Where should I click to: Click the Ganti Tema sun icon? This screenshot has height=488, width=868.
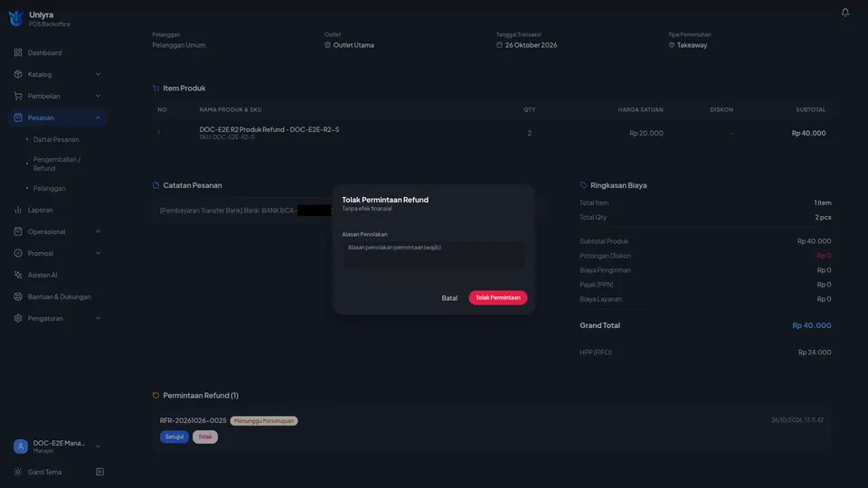point(18,472)
